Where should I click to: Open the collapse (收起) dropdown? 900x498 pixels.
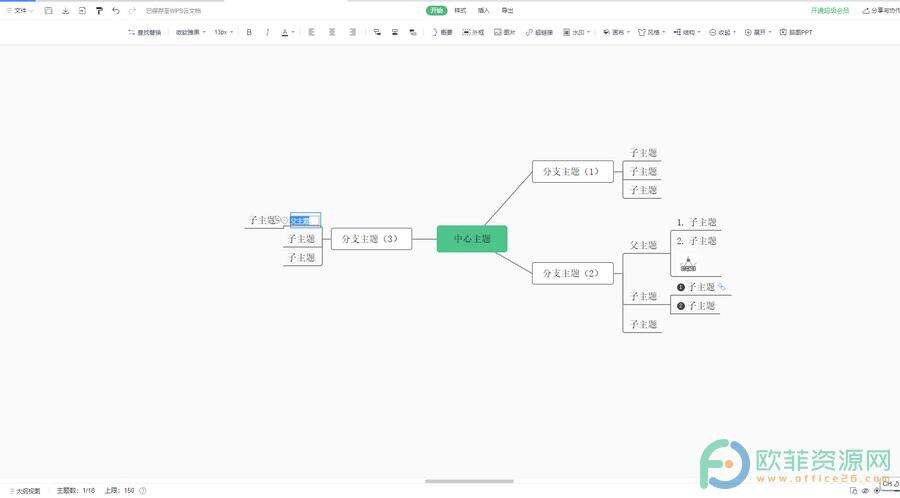pos(723,33)
